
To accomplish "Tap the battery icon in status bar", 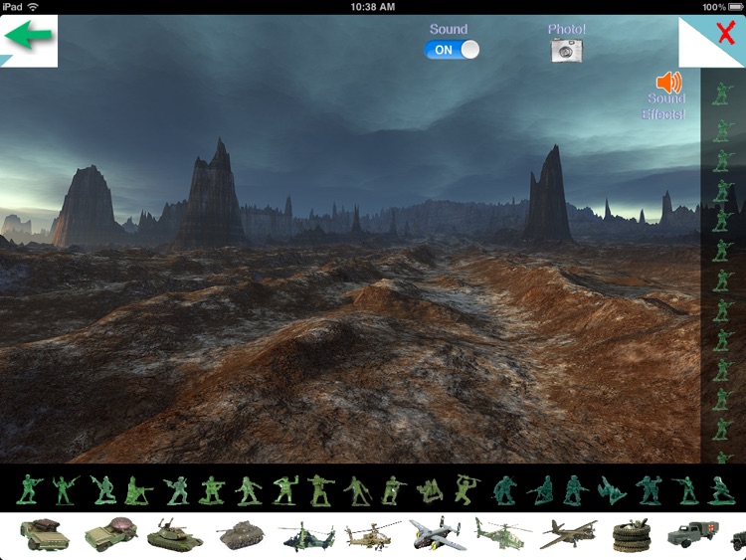I will click(735, 7).
